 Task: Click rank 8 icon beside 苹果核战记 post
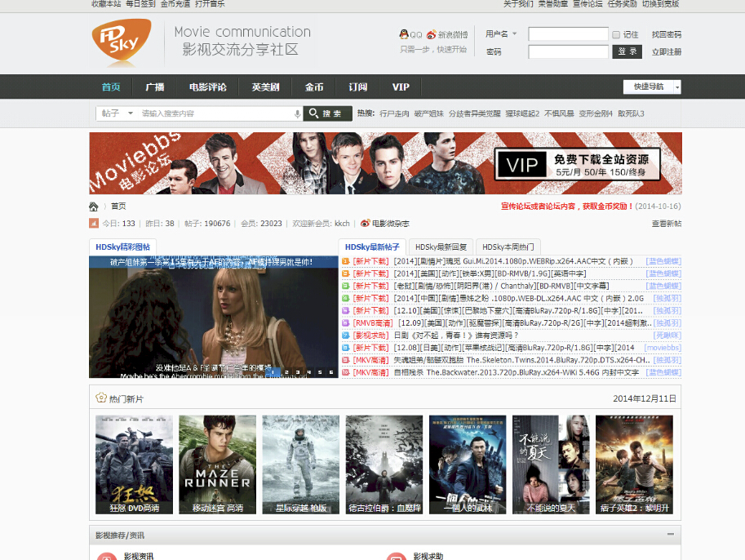coord(345,348)
